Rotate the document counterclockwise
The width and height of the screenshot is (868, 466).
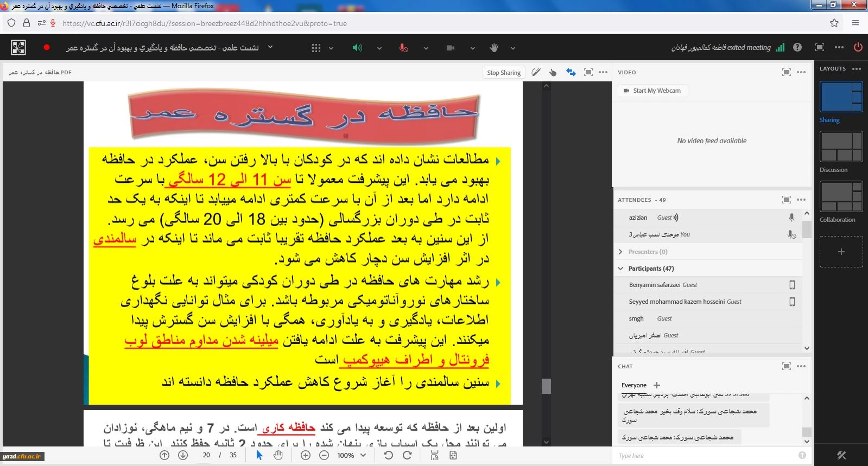tap(388, 455)
